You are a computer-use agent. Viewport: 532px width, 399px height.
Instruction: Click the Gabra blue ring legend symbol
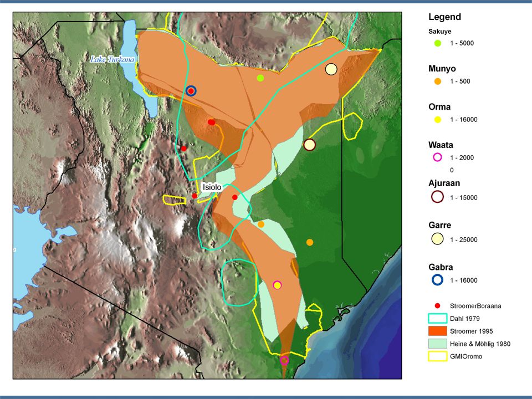pos(438,280)
